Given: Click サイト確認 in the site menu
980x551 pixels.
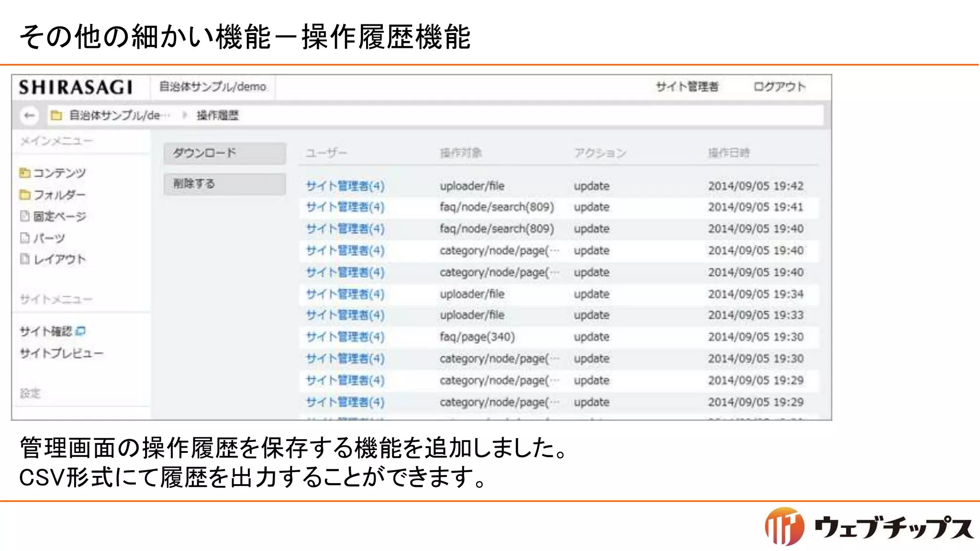Looking at the screenshot, I should [x=46, y=331].
